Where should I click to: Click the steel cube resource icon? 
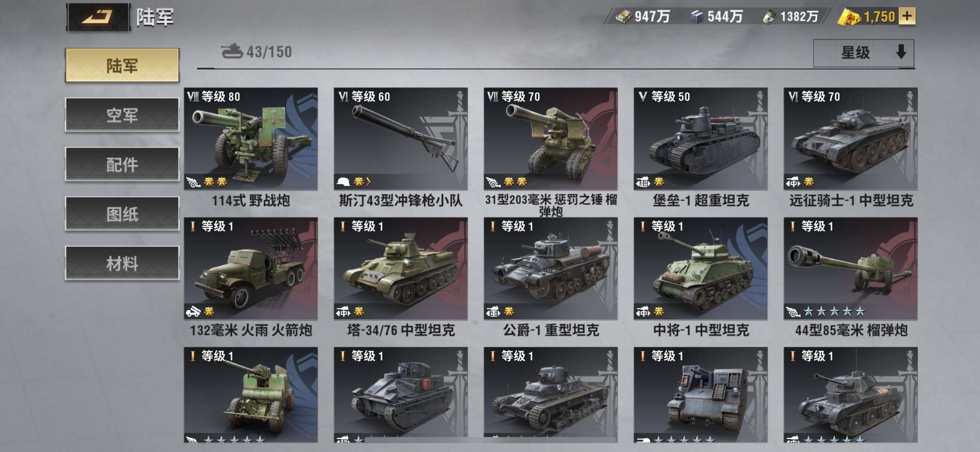(697, 17)
